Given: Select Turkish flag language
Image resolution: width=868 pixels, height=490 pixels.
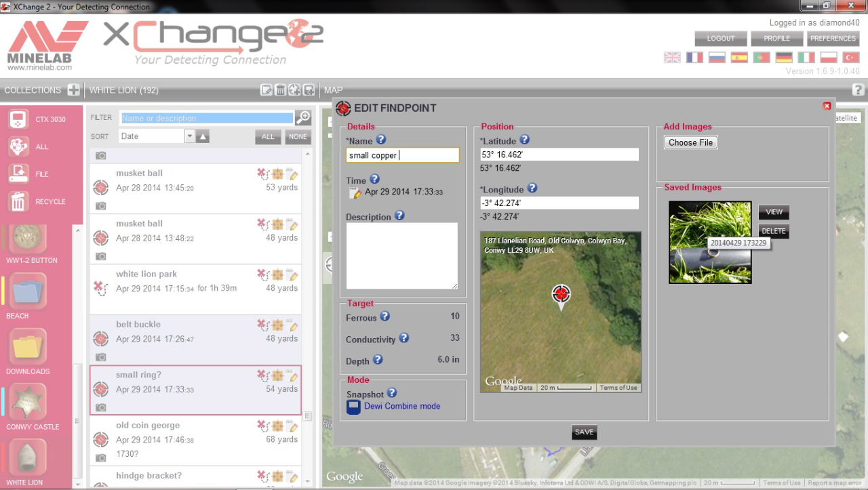Looking at the screenshot, I should tap(851, 58).
